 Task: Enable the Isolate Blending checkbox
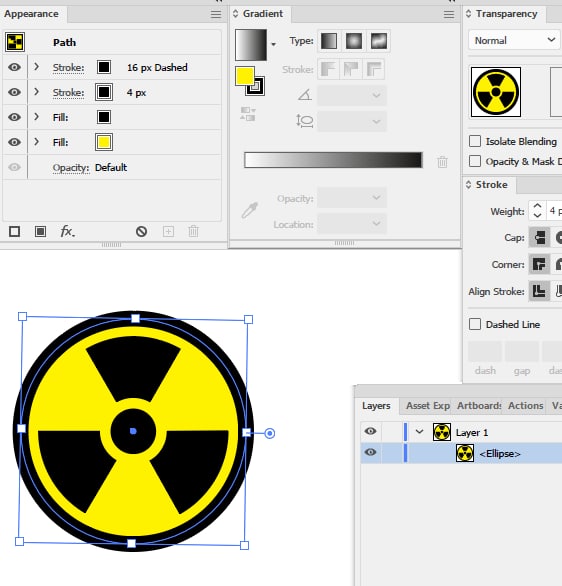(475, 141)
